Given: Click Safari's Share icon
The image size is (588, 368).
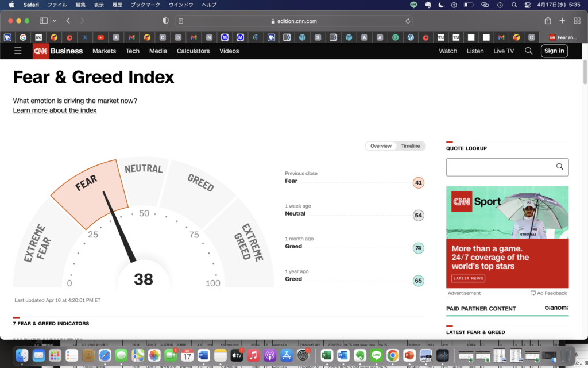Looking at the screenshot, I should 547,21.
